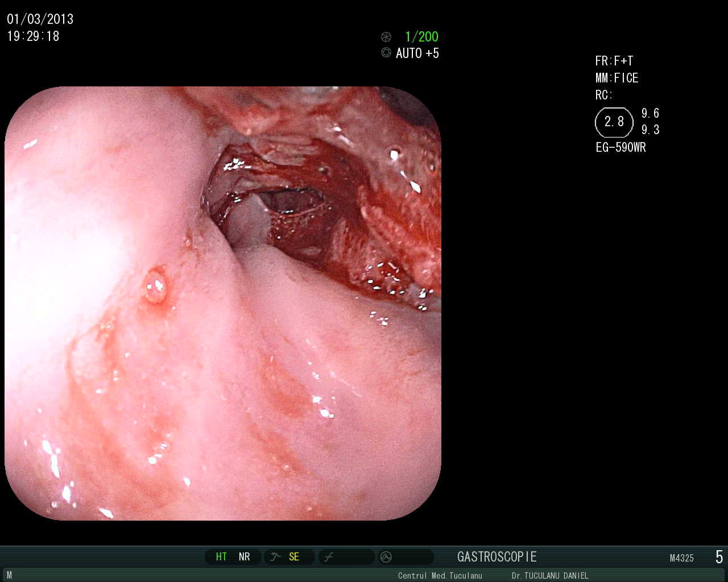728x582 pixels.
Task: Click the 1/200 shutter speed value
Action: point(421,37)
